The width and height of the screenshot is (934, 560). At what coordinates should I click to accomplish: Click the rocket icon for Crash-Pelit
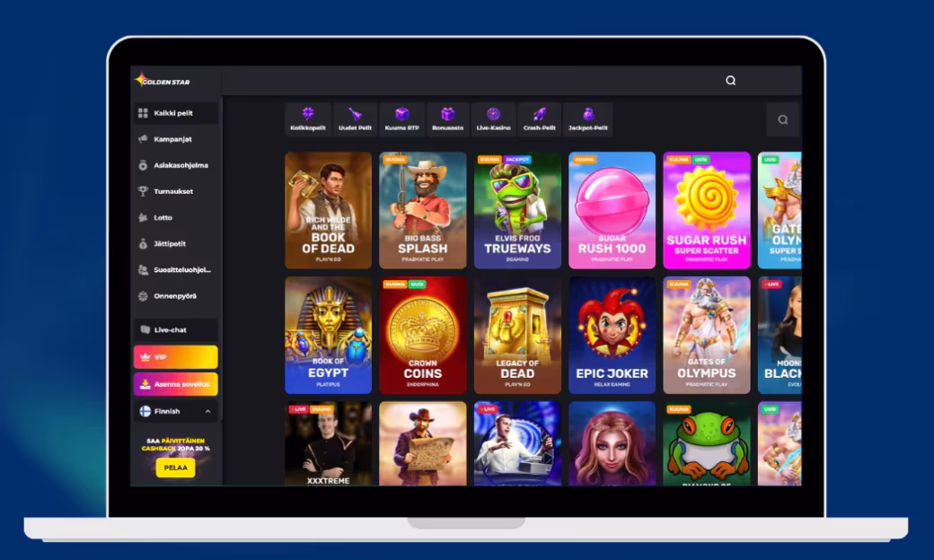pyautogui.click(x=539, y=114)
